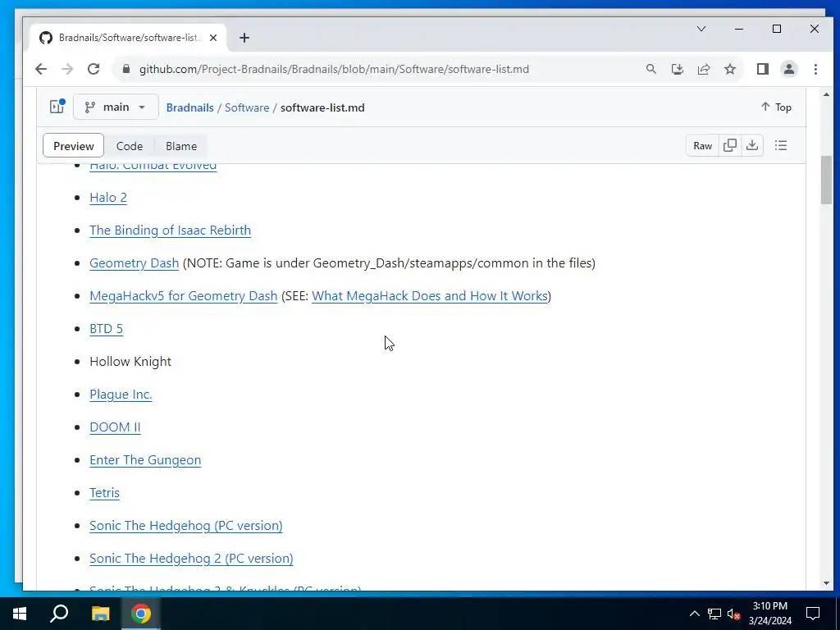840x630 pixels.
Task: Click the scrollbar up arrow
Action: point(825,95)
